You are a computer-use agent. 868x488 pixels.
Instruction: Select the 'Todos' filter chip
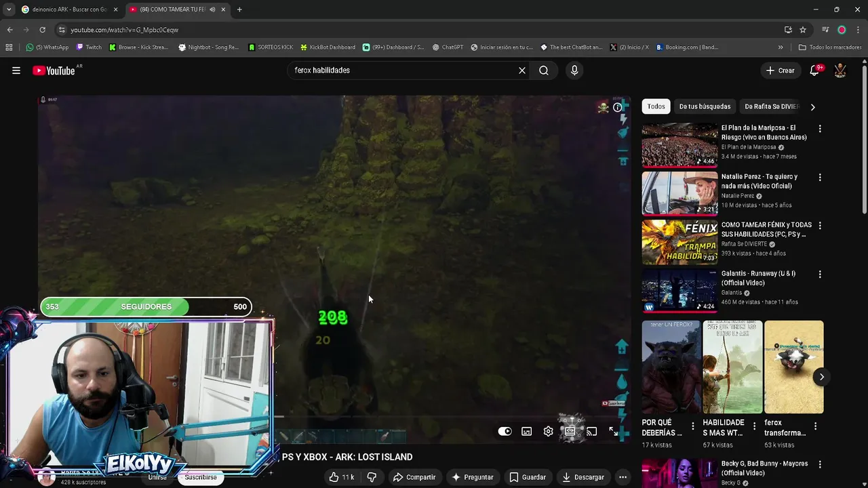[x=656, y=106]
